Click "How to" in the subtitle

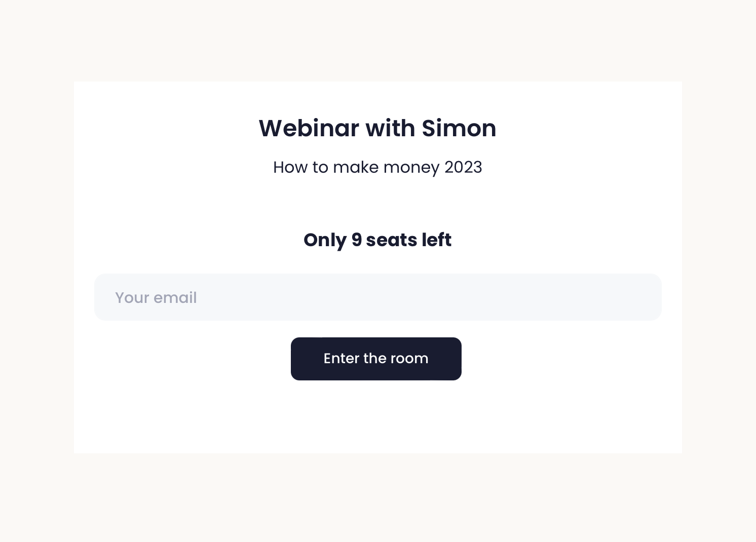point(300,167)
